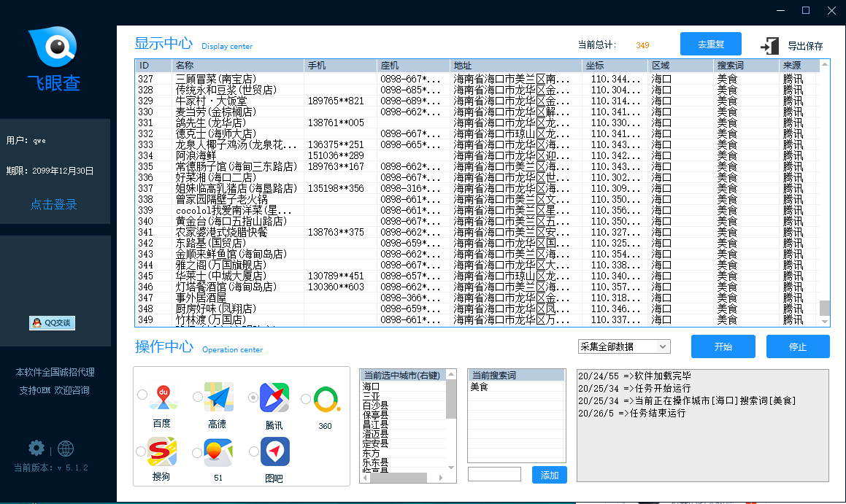
Task: Click the Tencent map icon
Action: pyautogui.click(x=274, y=398)
